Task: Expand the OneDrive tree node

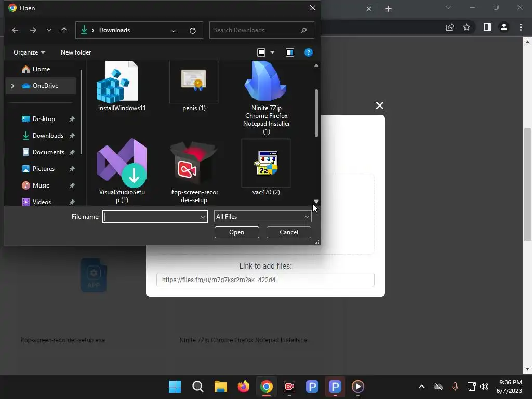Action: pos(12,86)
